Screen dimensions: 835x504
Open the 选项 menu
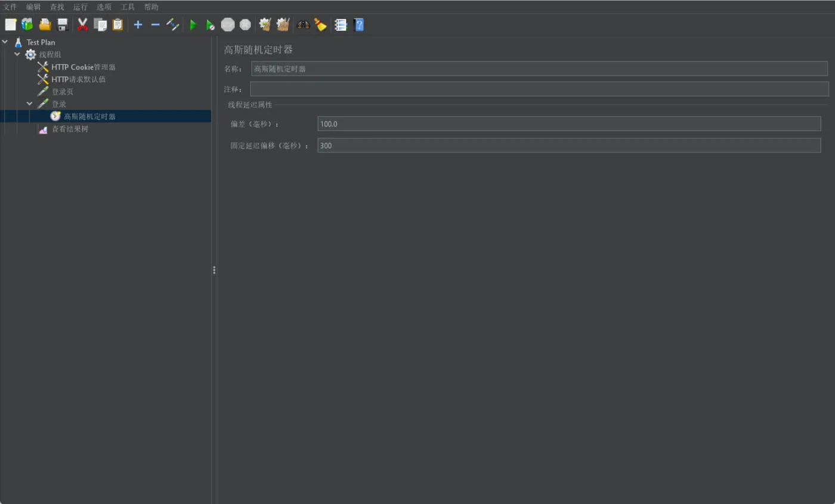[x=104, y=7]
